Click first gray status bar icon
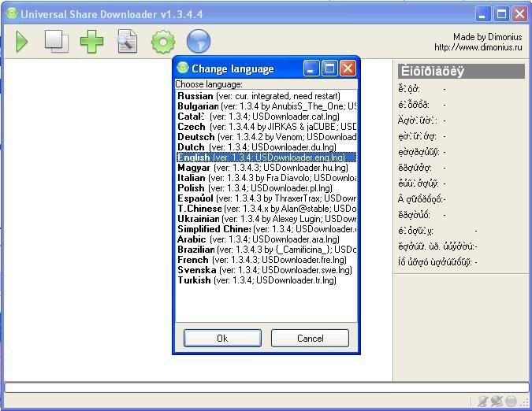 (482, 402)
